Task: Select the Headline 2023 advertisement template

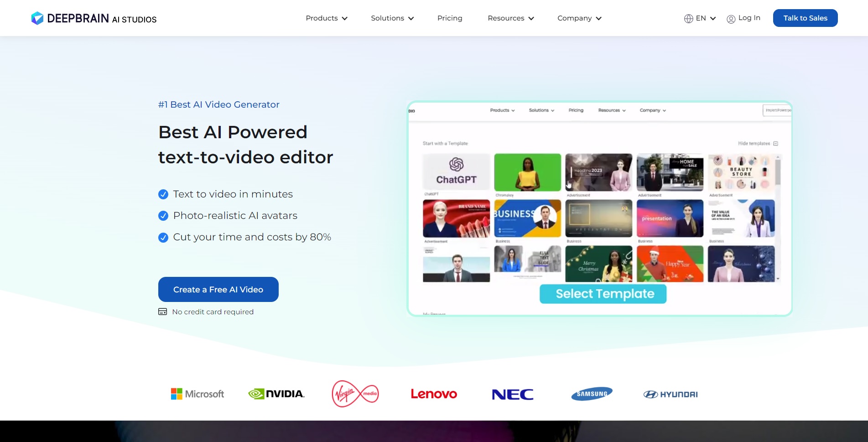Action: (x=598, y=172)
